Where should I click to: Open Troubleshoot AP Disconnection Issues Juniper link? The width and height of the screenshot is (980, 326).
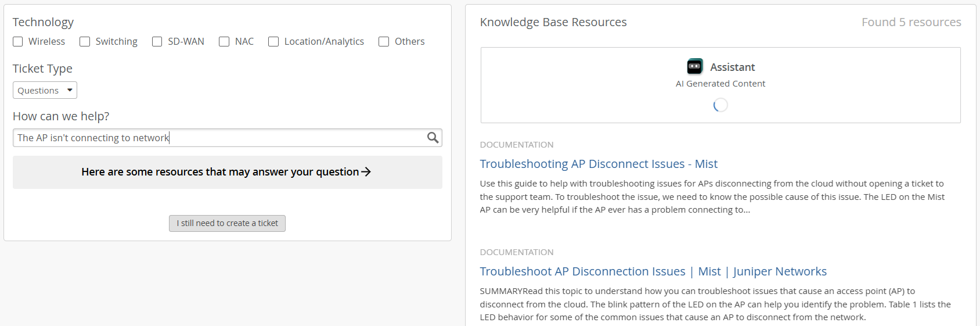pyautogui.click(x=653, y=271)
